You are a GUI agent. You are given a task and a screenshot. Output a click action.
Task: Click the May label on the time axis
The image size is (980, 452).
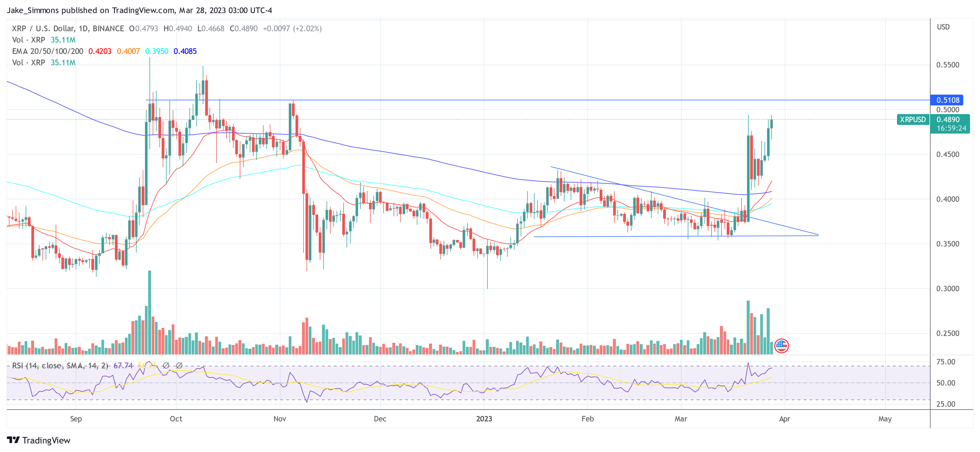coord(885,419)
